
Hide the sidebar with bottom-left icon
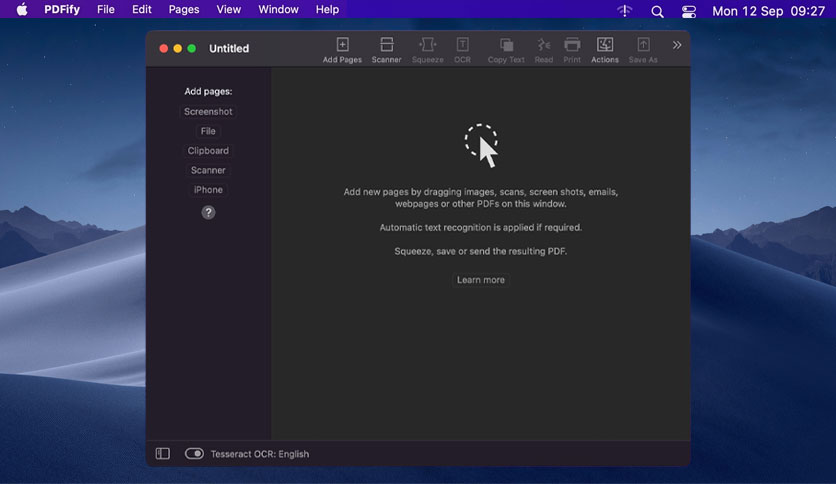[163, 454]
